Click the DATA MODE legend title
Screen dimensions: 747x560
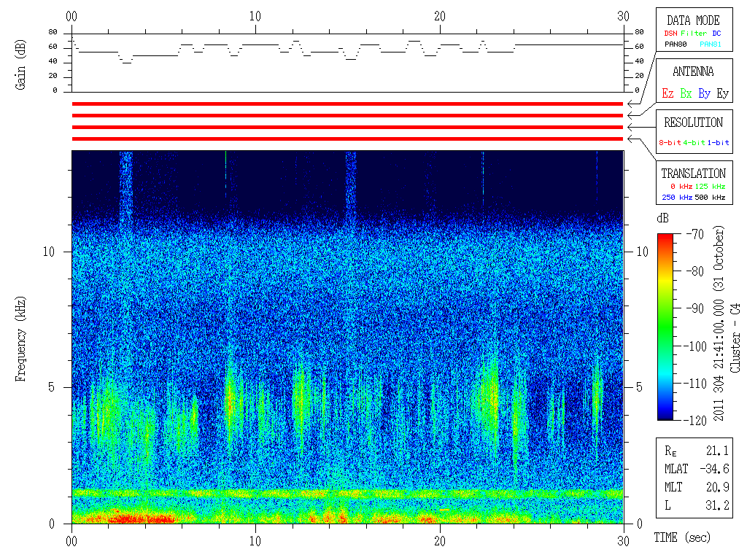pyautogui.click(x=693, y=20)
